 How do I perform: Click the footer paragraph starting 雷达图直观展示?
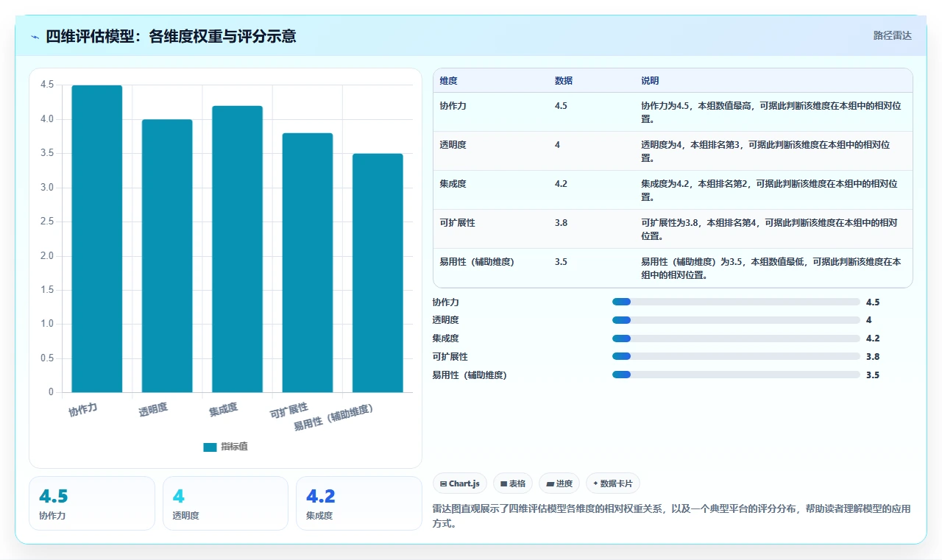pos(671,517)
